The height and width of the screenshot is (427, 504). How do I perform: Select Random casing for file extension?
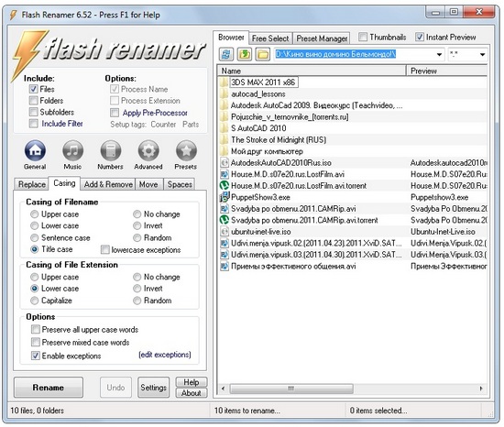137,301
